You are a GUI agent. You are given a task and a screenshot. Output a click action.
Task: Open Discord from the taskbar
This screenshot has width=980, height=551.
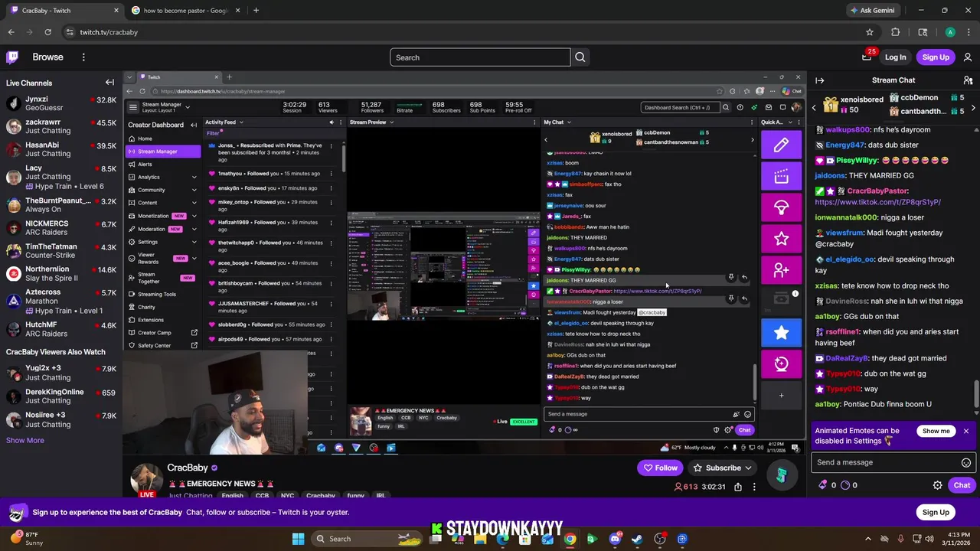point(615,539)
